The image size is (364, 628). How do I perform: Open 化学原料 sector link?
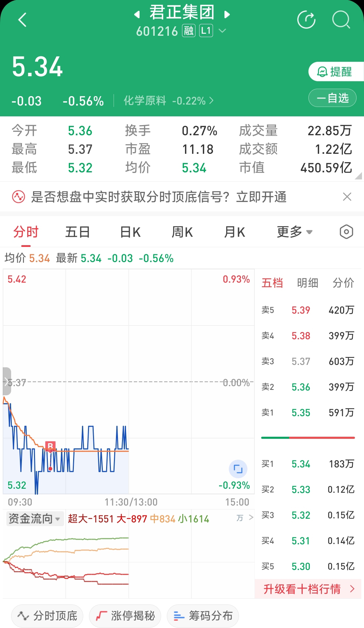click(169, 101)
